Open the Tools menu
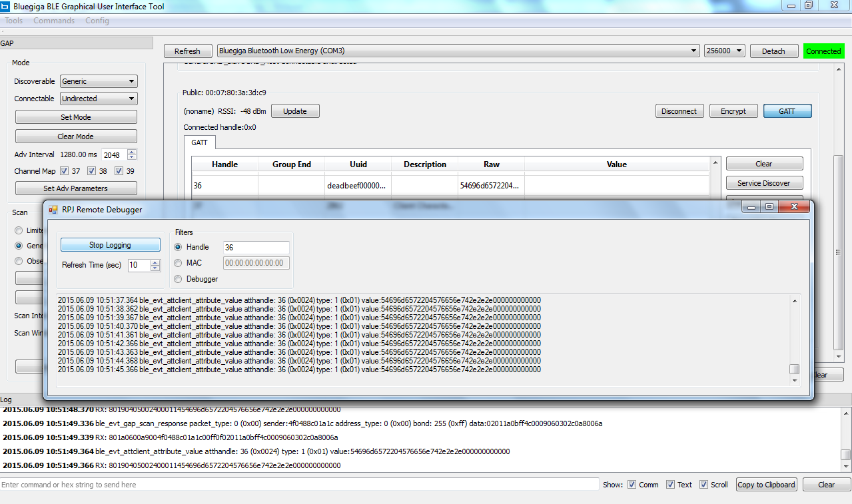Image resolution: width=852 pixels, height=504 pixels. (14, 21)
